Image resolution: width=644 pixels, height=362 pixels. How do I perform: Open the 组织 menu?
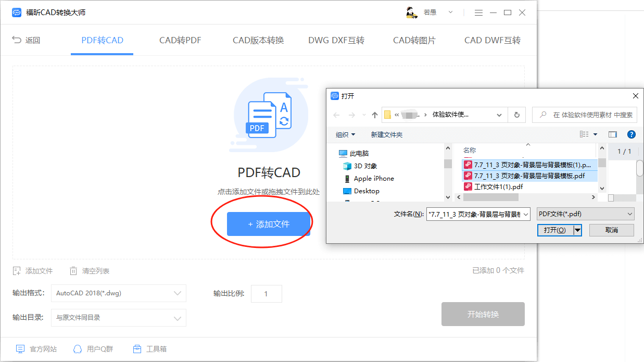point(345,134)
